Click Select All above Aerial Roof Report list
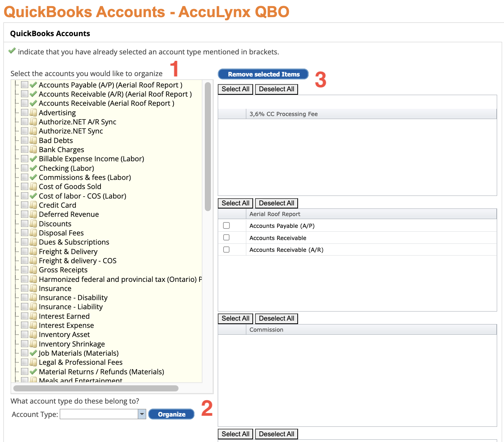This screenshot has width=504, height=442. point(236,203)
